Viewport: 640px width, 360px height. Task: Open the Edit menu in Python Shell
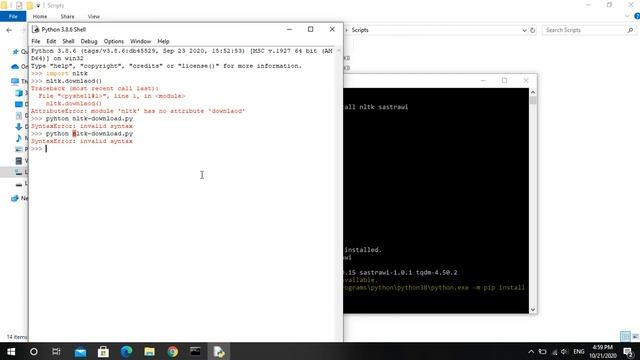[51, 41]
